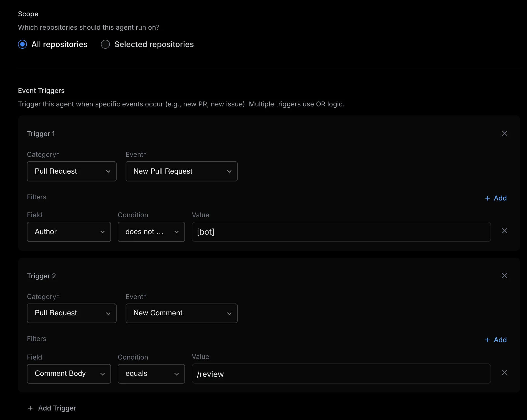This screenshot has width=527, height=420.
Task: Open Trigger 2 Category dropdown
Action: point(72,313)
